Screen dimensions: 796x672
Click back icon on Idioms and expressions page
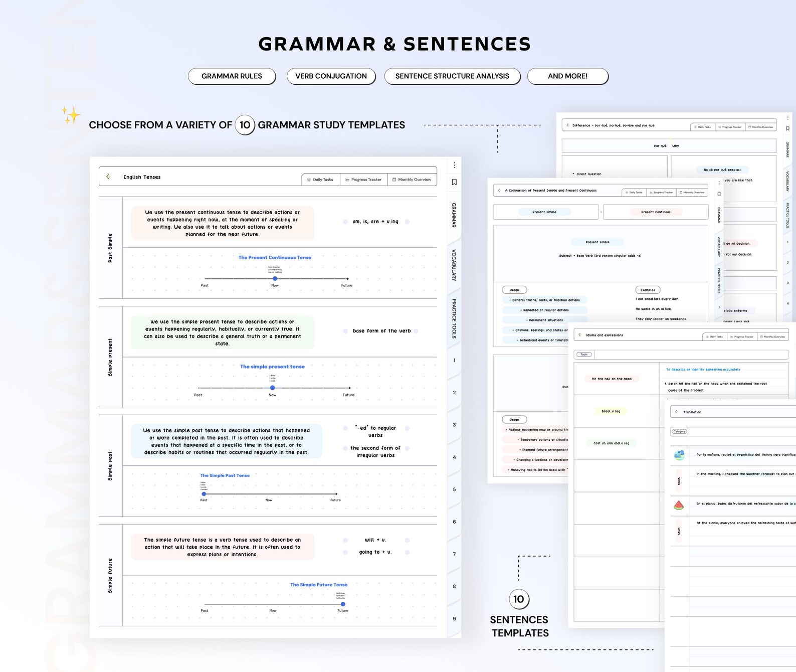pos(580,335)
